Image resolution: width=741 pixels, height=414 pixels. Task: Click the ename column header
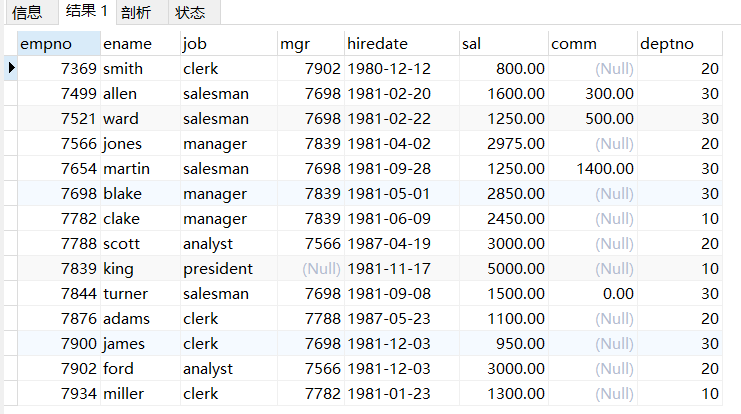(139, 43)
